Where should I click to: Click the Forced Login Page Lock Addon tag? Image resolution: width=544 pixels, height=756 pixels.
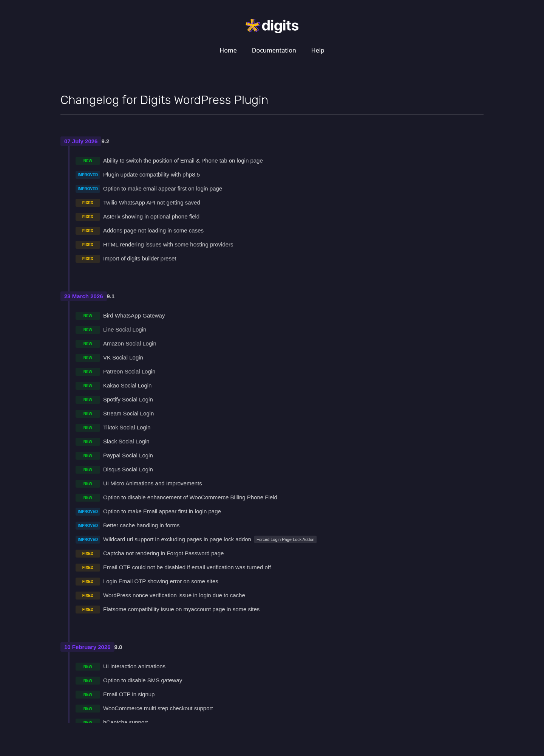tap(285, 539)
